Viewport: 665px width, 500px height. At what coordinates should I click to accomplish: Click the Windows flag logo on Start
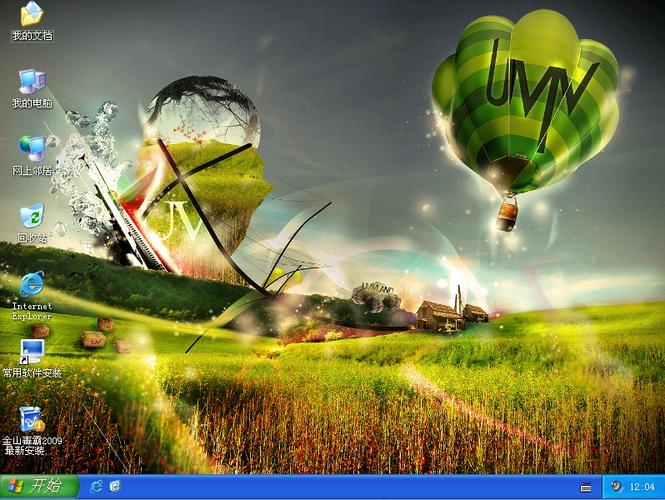16,486
